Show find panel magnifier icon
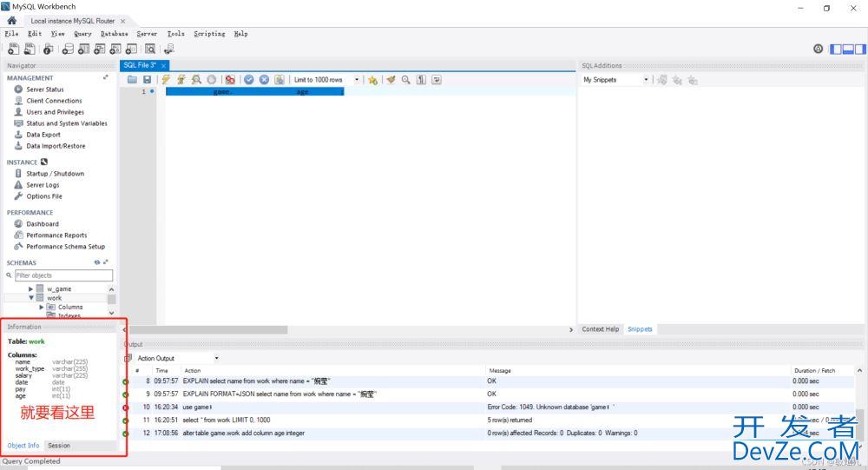868x470 pixels. pos(405,80)
